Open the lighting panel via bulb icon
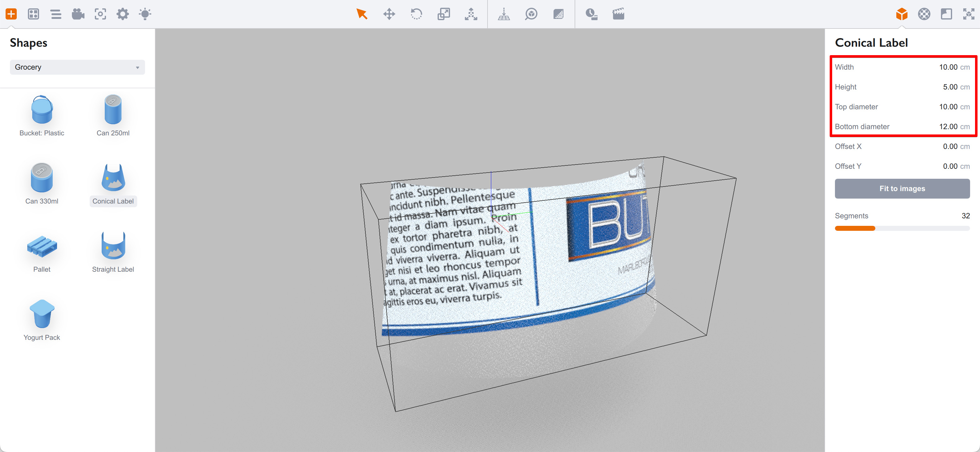Image resolution: width=980 pixels, height=452 pixels. pos(144,14)
